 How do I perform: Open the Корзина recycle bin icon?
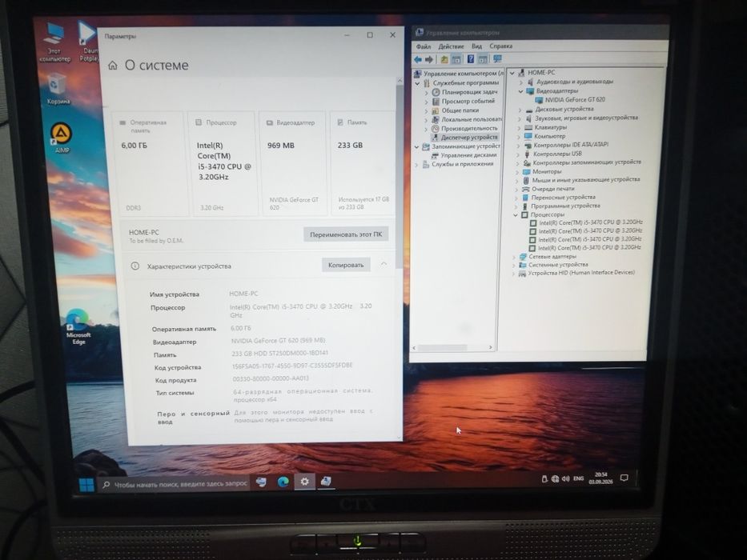coord(58,89)
